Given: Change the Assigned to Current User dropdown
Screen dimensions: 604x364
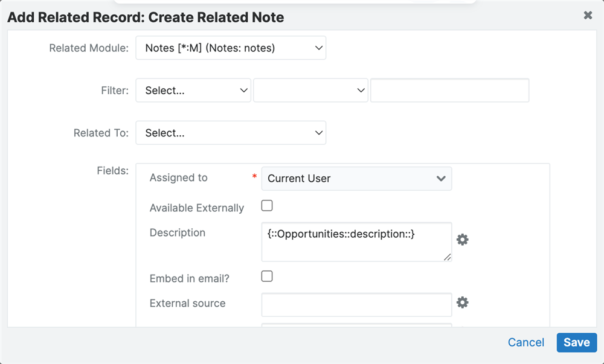Looking at the screenshot, I should [x=356, y=179].
